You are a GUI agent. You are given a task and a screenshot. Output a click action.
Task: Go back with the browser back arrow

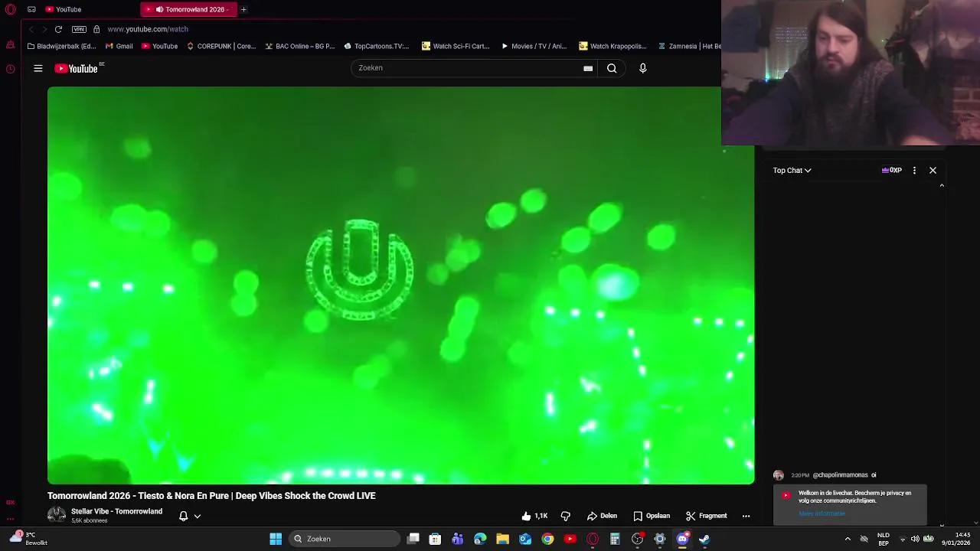click(31, 29)
